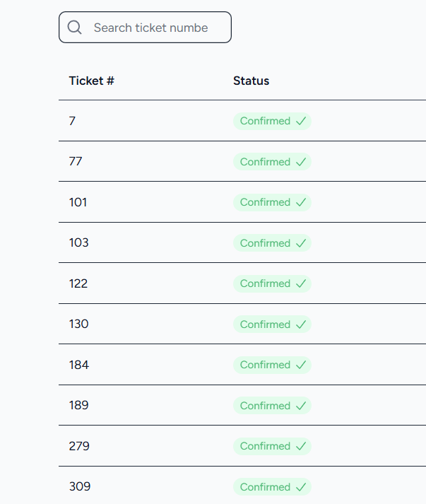Click the Confirmed badge for ticket 7

(272, 121)
